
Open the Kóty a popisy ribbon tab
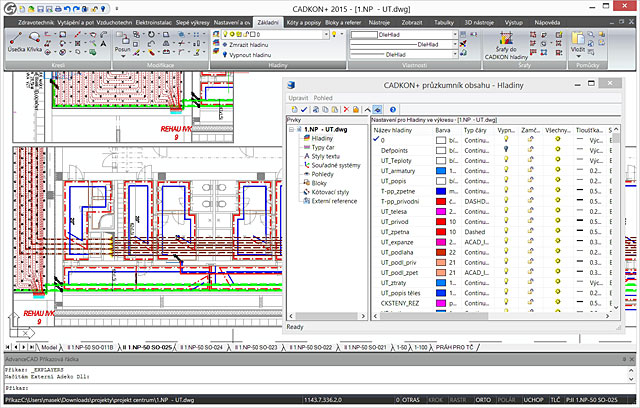click(x=304, y=21)
